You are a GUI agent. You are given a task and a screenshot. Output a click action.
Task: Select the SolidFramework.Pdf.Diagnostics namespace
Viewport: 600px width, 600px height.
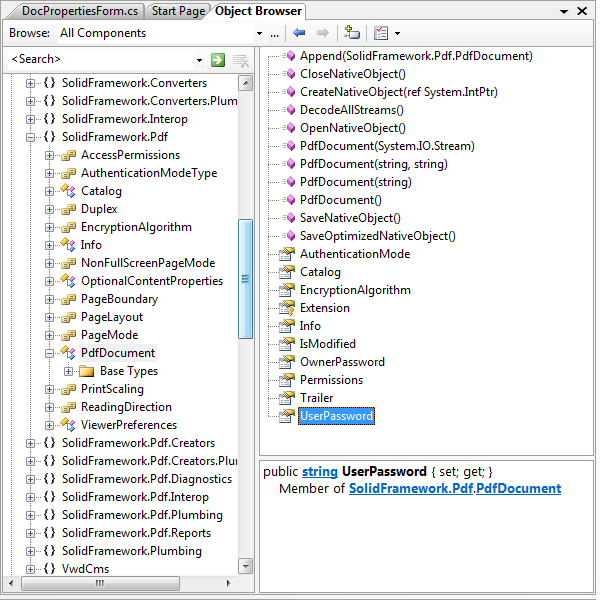point(147,479)
